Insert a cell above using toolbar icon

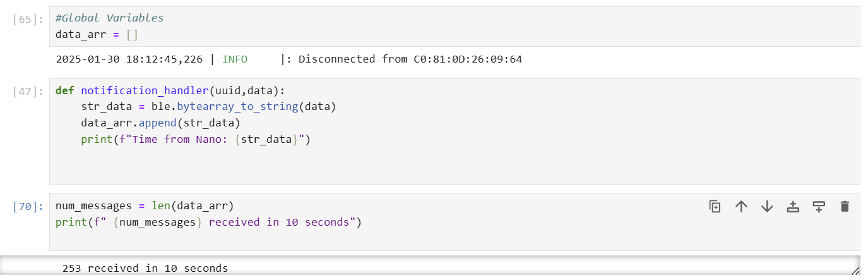pyautogui.click(x=793, y=206)
